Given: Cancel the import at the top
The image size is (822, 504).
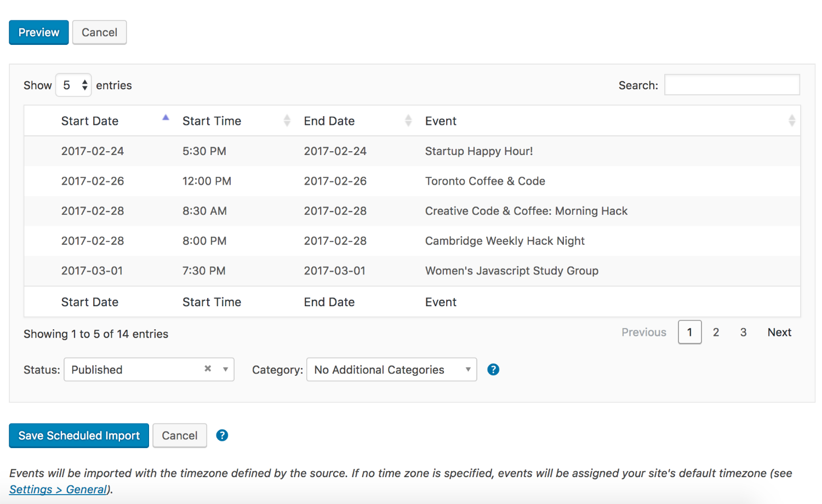Looking at the screenshot, I should coord(99,32).
